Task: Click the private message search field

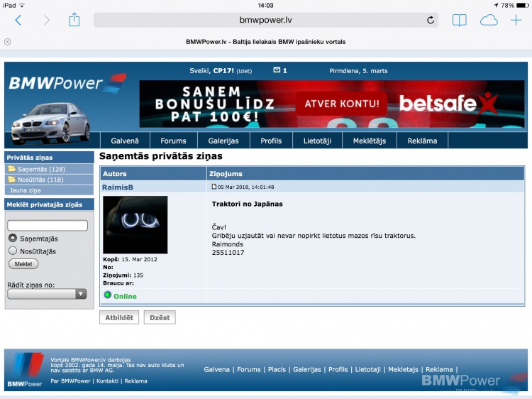Action: [48, 226]
